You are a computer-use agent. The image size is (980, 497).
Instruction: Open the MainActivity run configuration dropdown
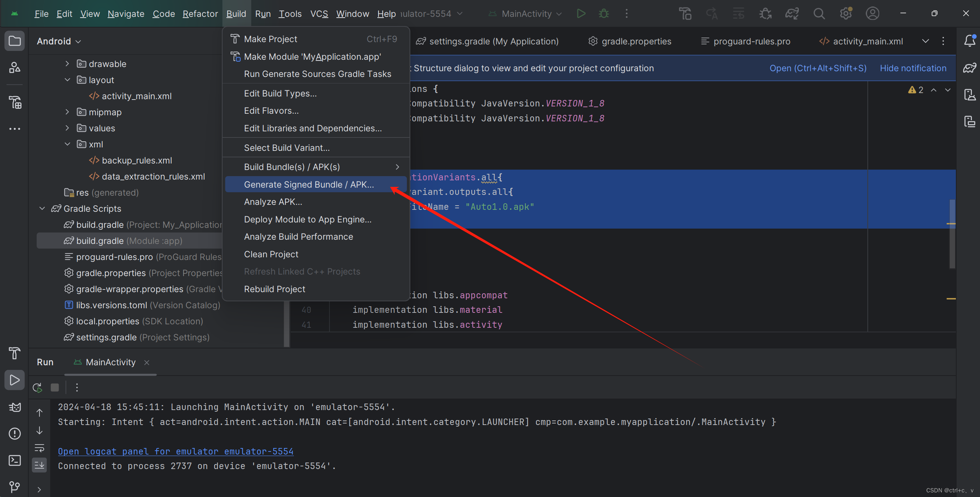[525, 14]
